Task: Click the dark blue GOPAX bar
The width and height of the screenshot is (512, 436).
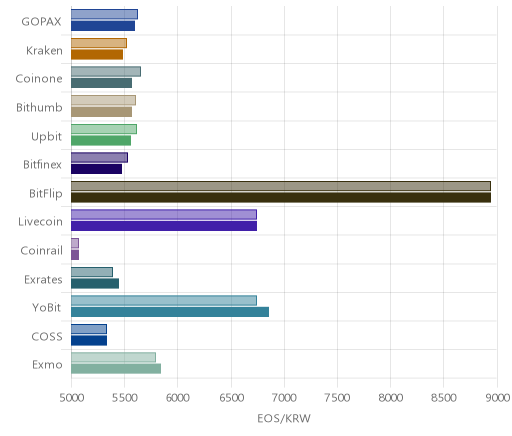Action: click(103, 26)
